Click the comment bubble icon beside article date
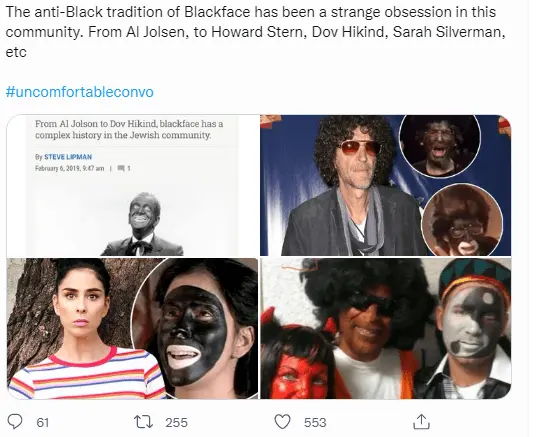544x437 pixels. click(x=121, y=168)
